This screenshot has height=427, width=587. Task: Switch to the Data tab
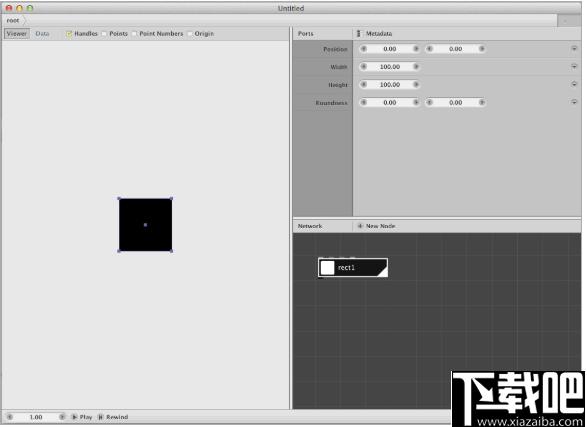pos(42,34)
